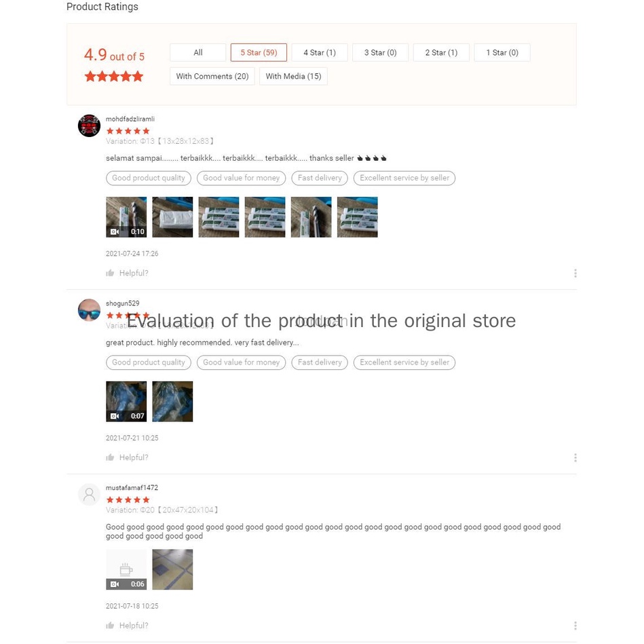Show reviews With Media (15)
This screenshot has width=644, height=644.
coord(293,77)
